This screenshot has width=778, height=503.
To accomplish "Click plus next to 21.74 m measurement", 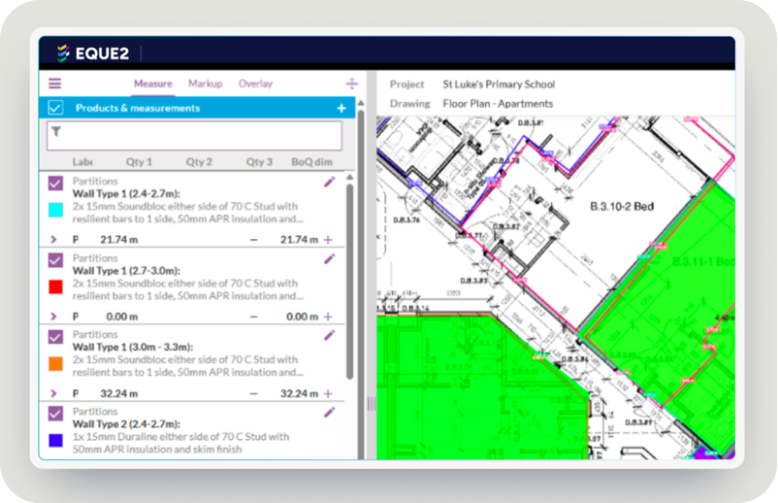I will click(328, 240).
